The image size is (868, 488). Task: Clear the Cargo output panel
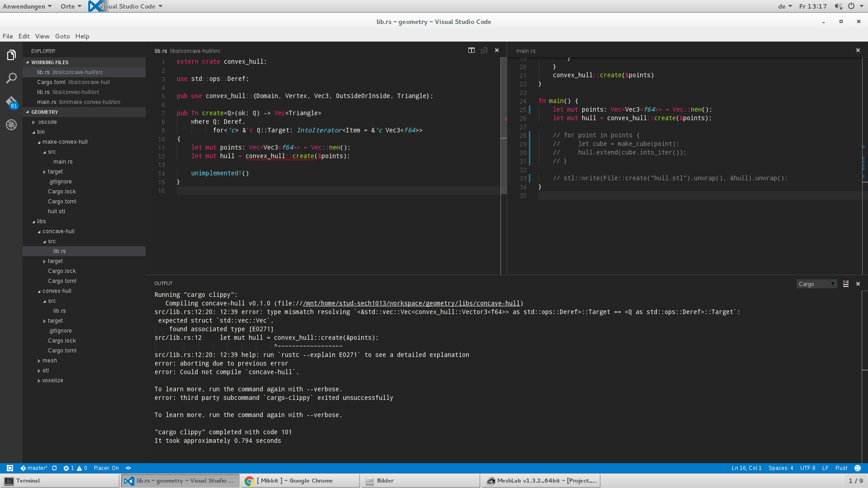[846, 284]
